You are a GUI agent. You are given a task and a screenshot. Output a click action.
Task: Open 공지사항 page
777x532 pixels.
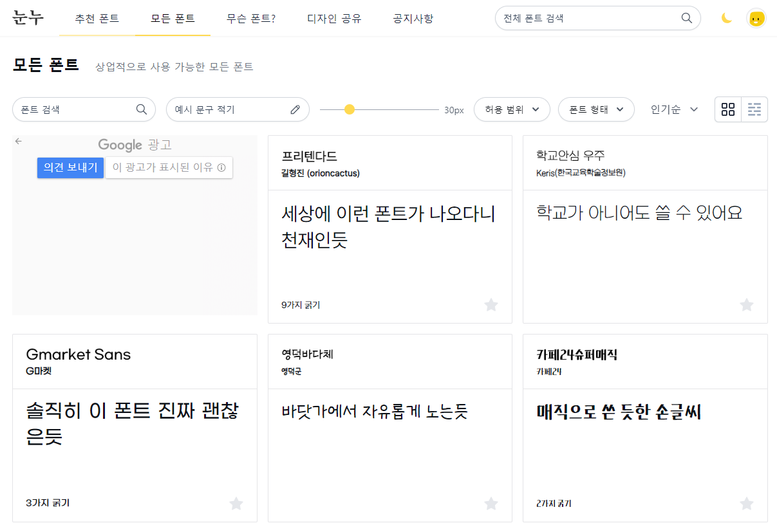point(413,18)
